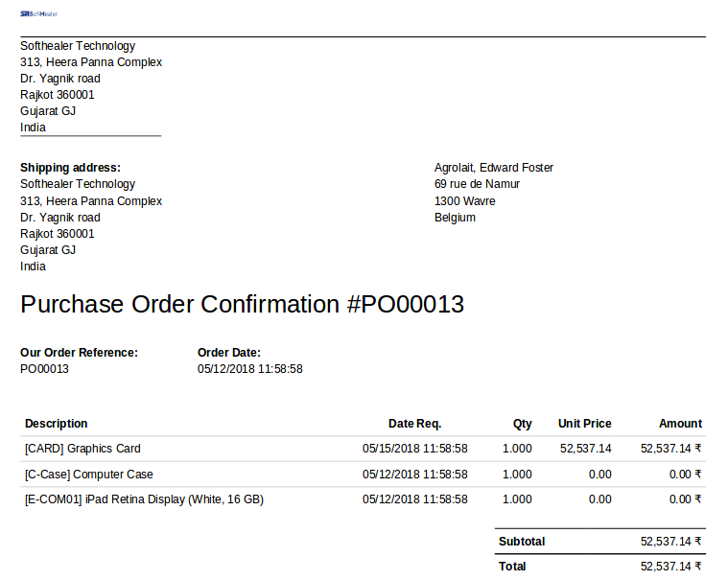Click Softhealer Technology at the top of the header
728x580 pixels.
78,46
